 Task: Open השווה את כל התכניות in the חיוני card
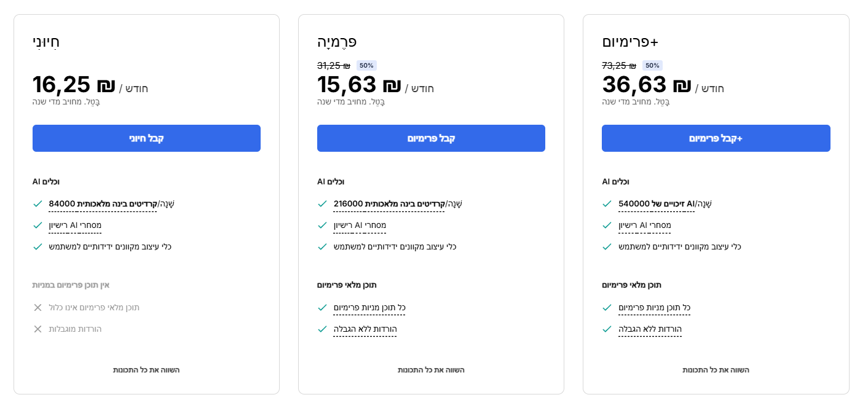pyautogui.click(x=146, y=370)
